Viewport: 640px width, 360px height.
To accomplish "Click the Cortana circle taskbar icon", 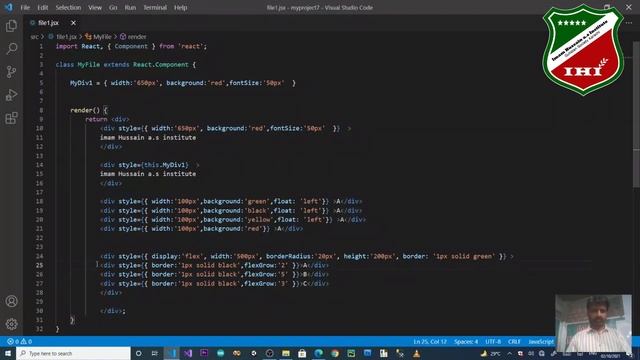I will (x=139, y=353).
